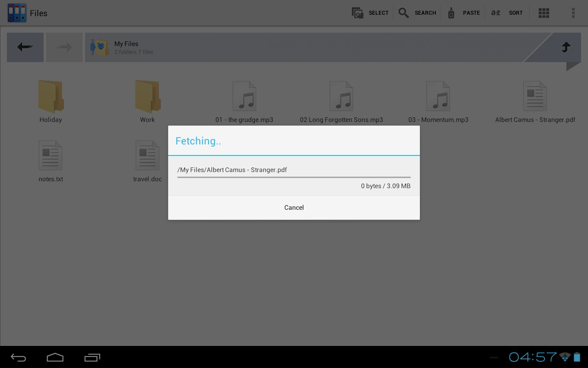The image size is (588, 368).
Task: Tap the Paste toolbar button
Action: [x=464, y=13]
